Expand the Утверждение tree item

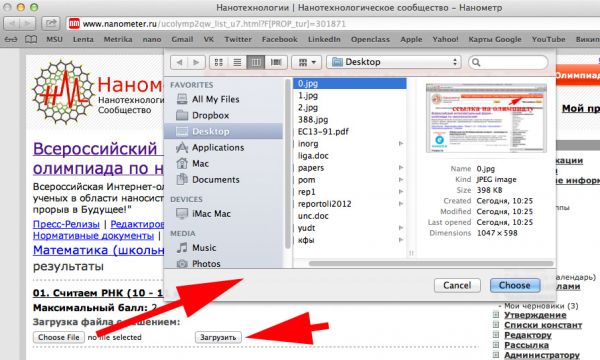[496, 315]
